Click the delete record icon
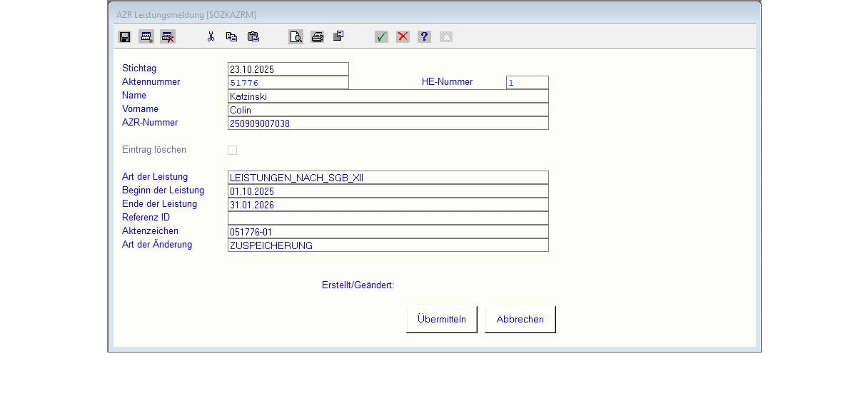 pyautogui.click(x=168, y=36)
